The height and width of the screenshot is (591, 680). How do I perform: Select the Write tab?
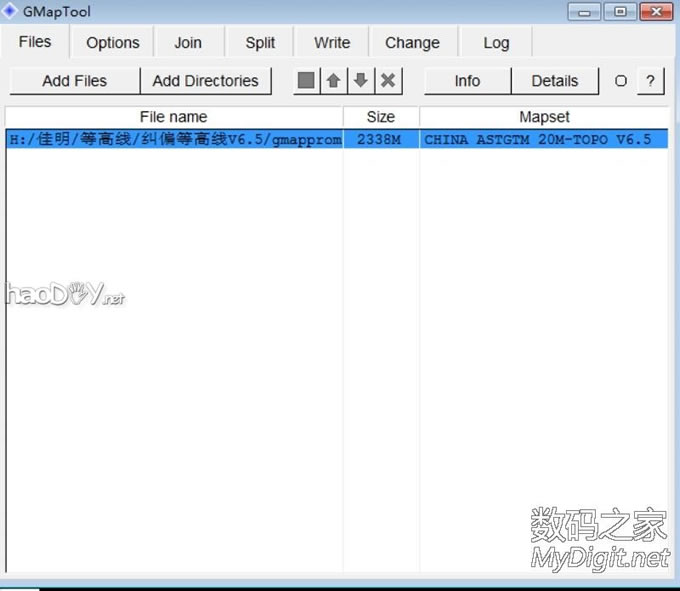click(332, 42)
